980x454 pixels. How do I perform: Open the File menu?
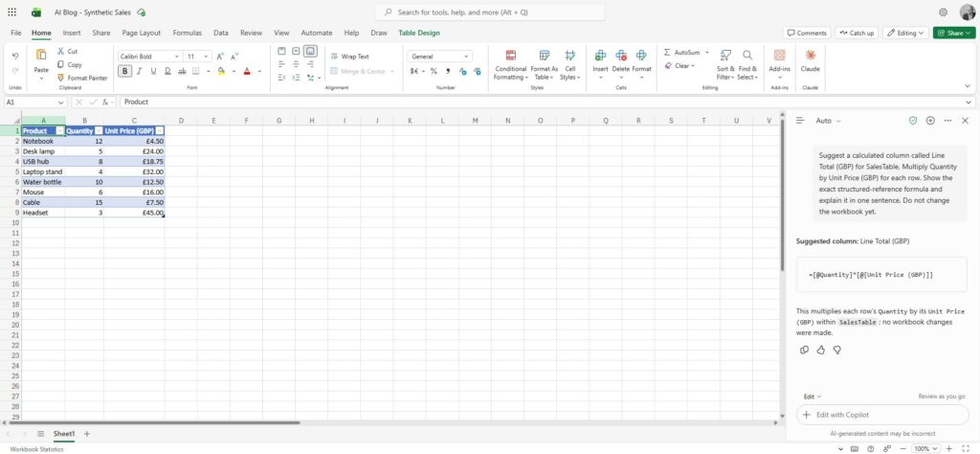(15, 33)
